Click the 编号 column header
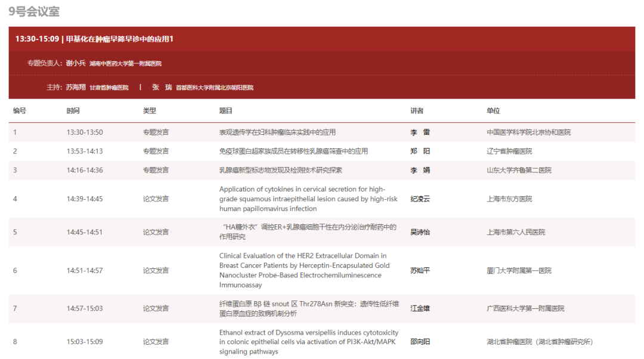 coord(19,111)
